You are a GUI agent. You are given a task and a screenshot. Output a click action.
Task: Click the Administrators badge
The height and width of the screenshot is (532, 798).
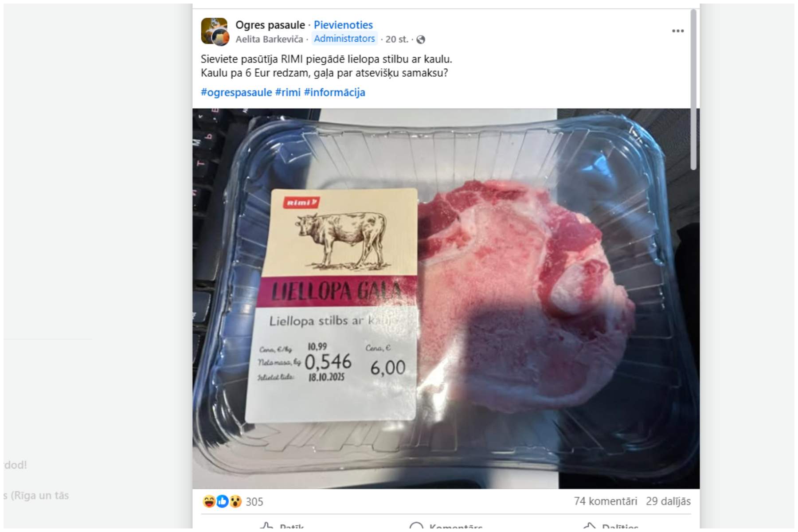[x=344, y=39]
